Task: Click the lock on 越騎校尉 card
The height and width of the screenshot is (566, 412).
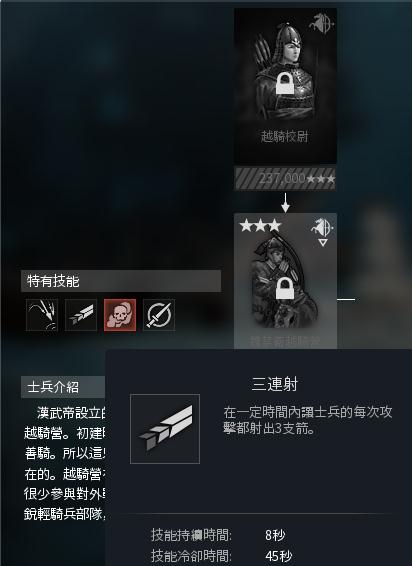Action: point(285,83)
